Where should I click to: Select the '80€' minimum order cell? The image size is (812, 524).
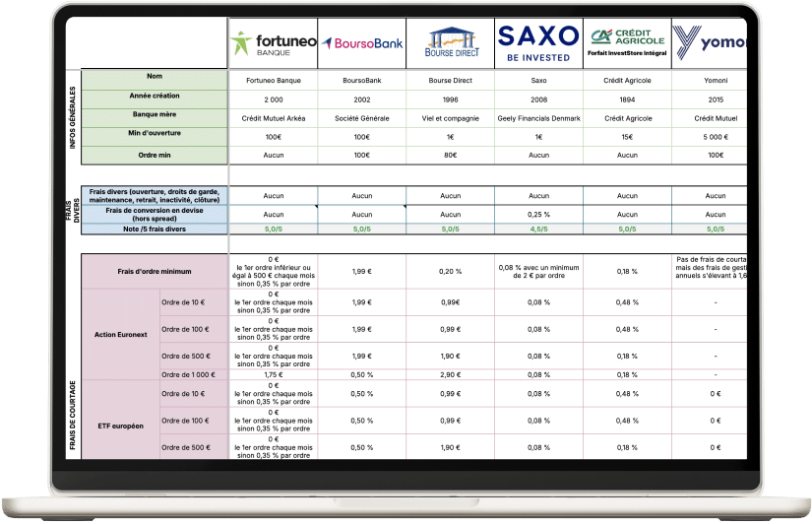[451, 155]
